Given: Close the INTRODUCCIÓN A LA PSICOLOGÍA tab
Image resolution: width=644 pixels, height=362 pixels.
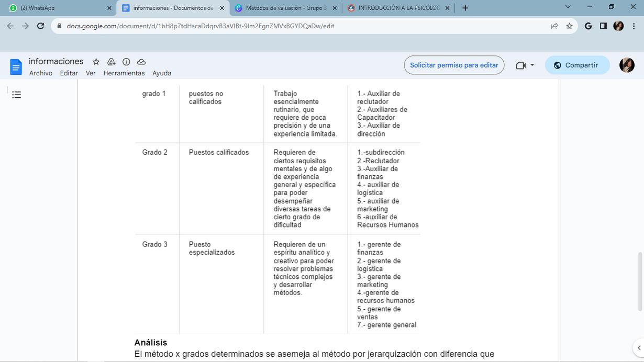Looking at the screenshot, I should [x=447, y=8].
